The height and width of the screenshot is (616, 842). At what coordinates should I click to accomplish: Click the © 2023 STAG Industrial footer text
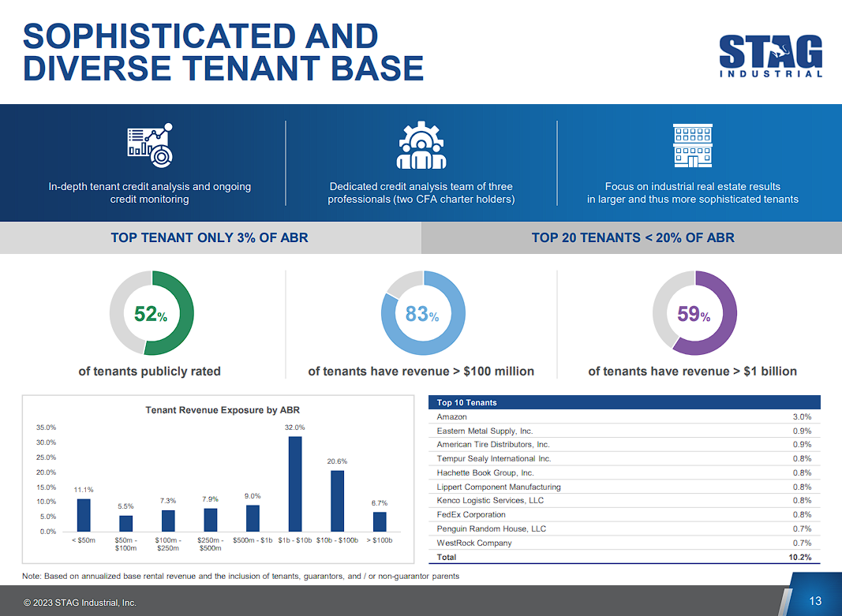80,603
